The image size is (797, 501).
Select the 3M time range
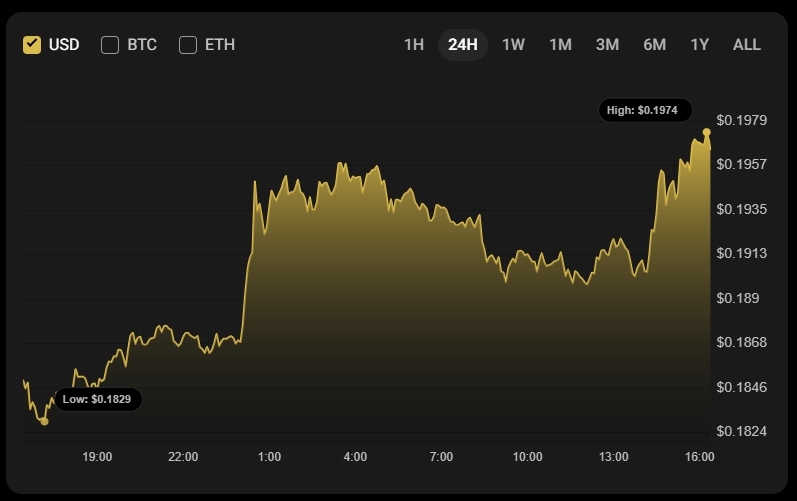(x=607, y=45)
